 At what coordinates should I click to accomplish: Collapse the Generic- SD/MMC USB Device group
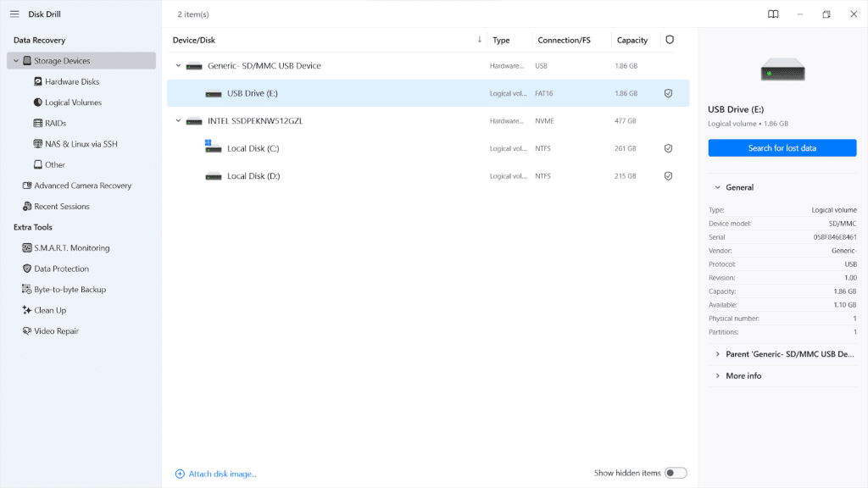coord(178,66)
